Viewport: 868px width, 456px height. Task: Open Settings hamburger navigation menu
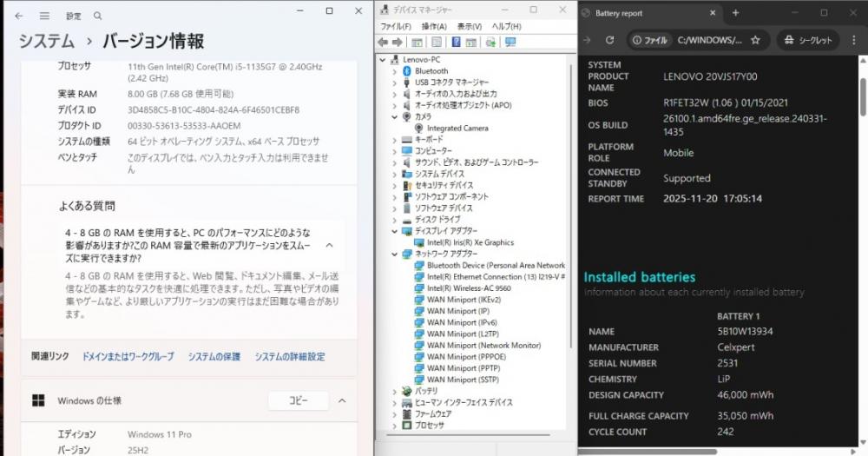point(44,16)
